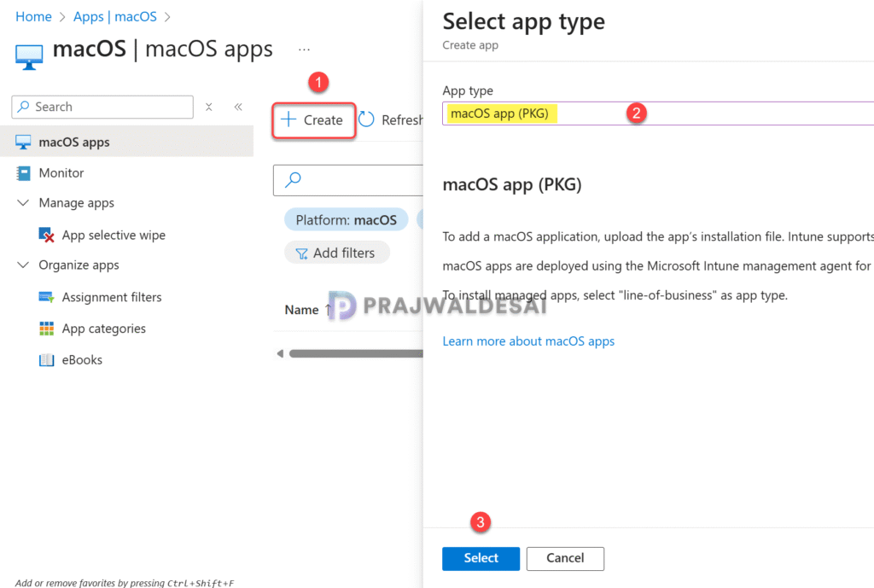874x588 pixels.
Task: Open Monitor in the sidebar
Action: pos(61,172)
